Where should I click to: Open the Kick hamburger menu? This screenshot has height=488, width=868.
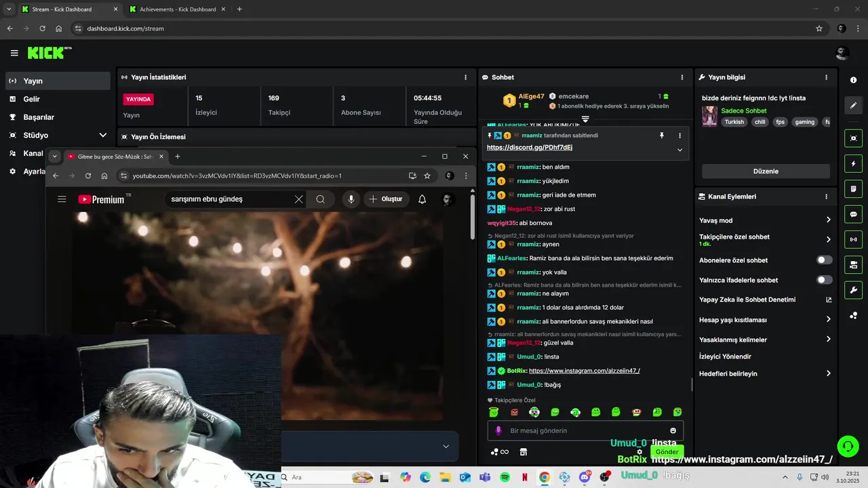click(x=14, y=53)
